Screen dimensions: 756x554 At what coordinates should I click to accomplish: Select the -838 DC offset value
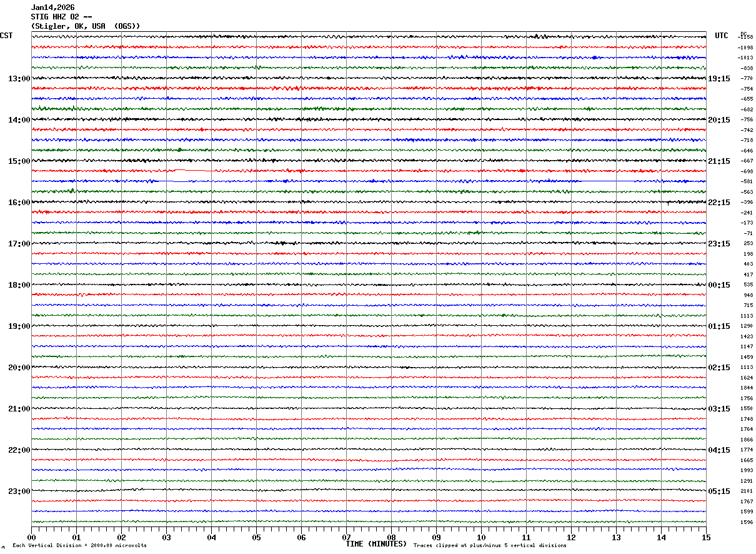tap(747, 68)
